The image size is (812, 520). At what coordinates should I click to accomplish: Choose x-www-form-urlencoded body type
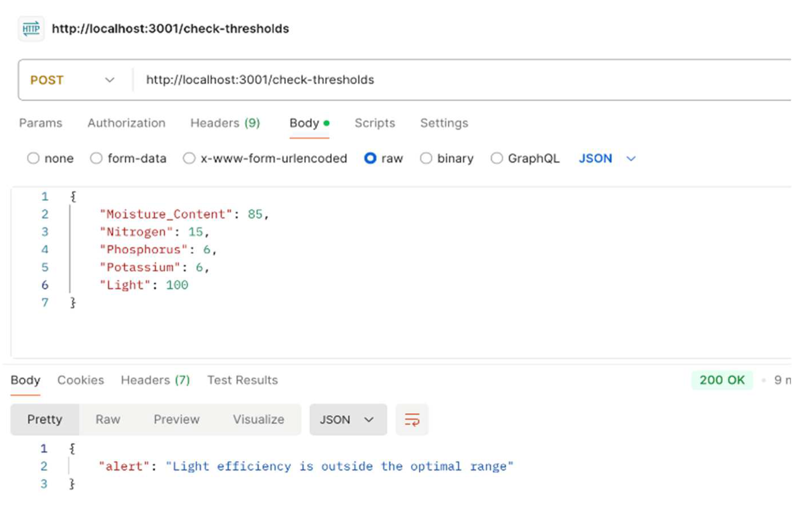coord(189,158)
